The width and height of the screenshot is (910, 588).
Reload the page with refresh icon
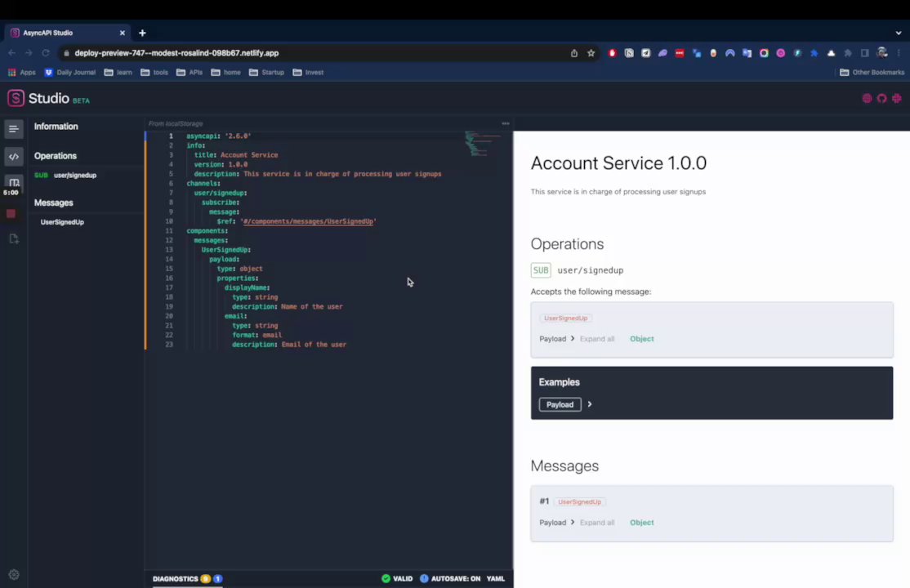pyautogui.click(x=45, y=53)
